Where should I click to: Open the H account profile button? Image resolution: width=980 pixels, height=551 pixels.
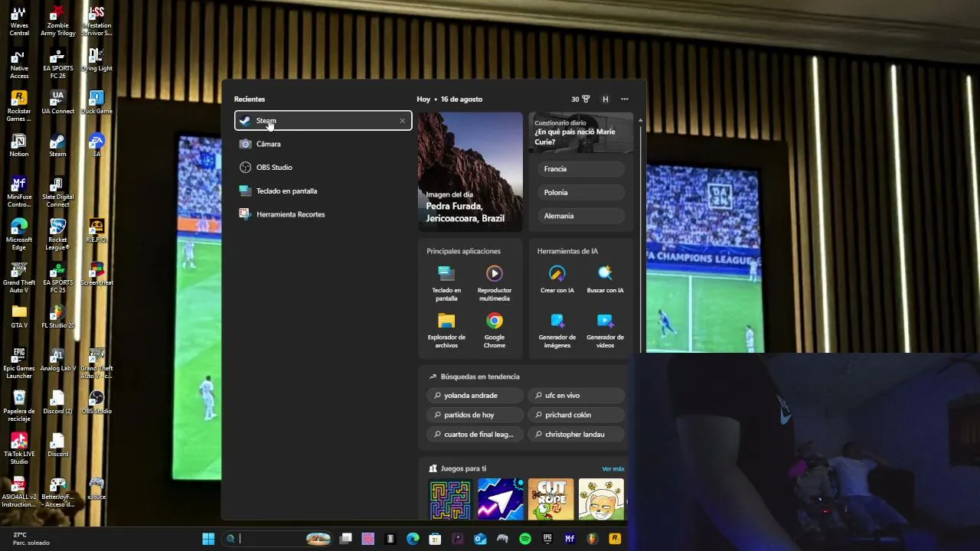click(x=606, y=99)
